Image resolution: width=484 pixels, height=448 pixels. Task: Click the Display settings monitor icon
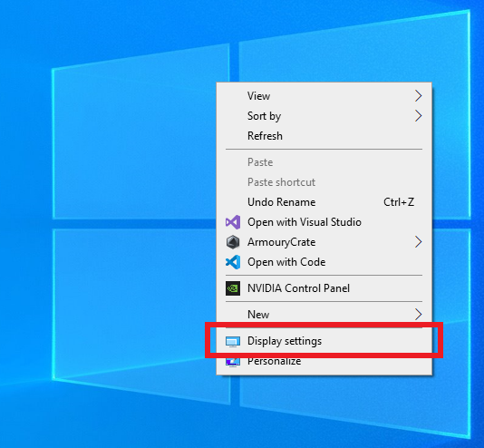(233, 342)
